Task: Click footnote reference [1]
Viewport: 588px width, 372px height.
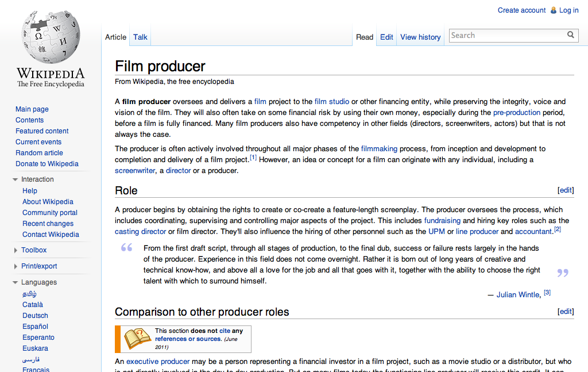Action: (x=253, y=158)
